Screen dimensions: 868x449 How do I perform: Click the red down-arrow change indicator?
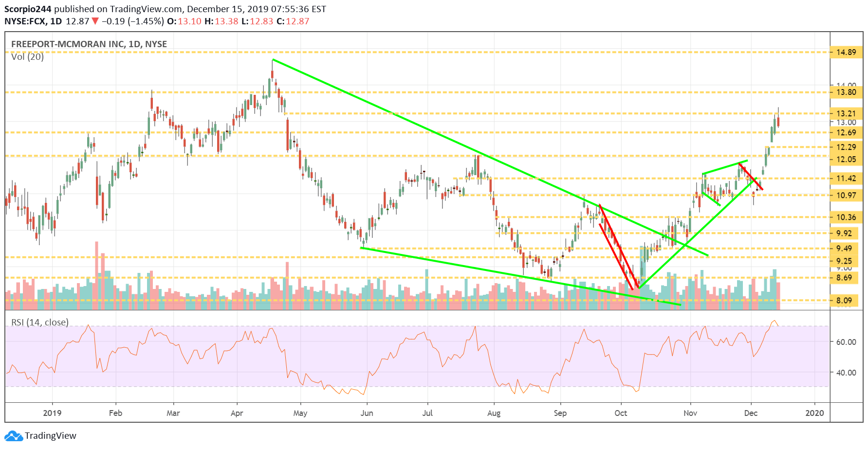(95, 21)
